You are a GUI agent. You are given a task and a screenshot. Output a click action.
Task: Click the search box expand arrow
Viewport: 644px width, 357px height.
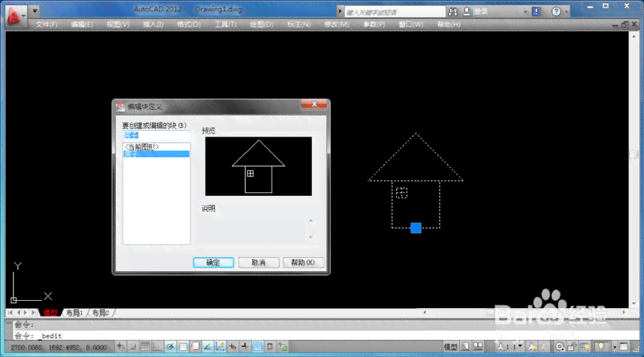(340, 12)
